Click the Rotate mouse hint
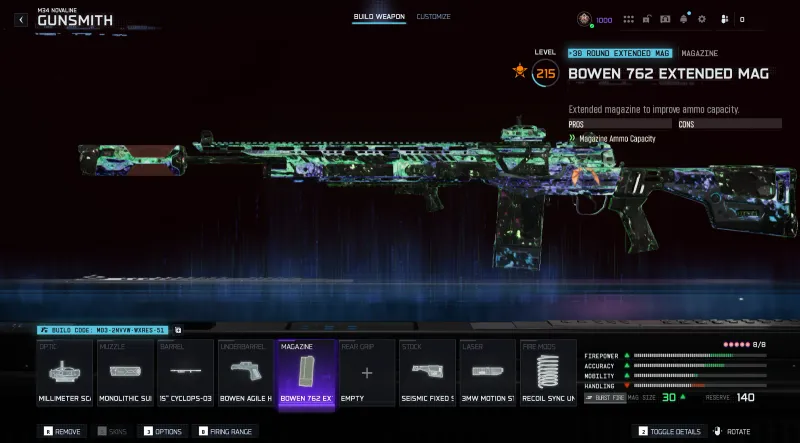This screenshot has height=443, width=800. pos(731,431)
